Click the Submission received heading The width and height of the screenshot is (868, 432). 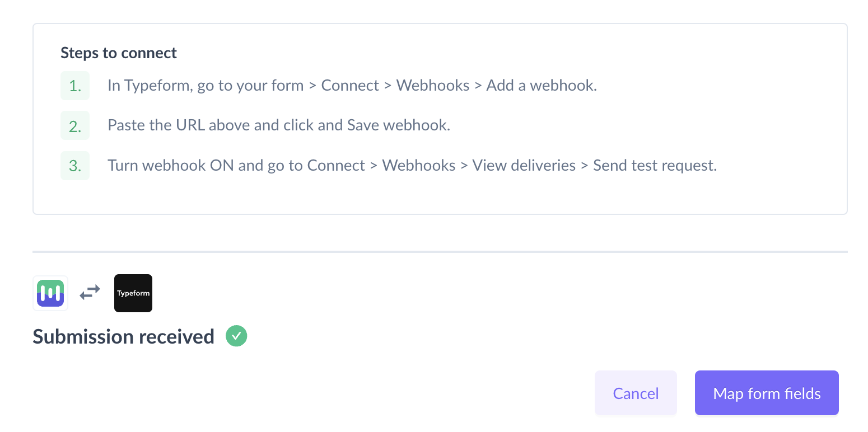click(124, 336)
